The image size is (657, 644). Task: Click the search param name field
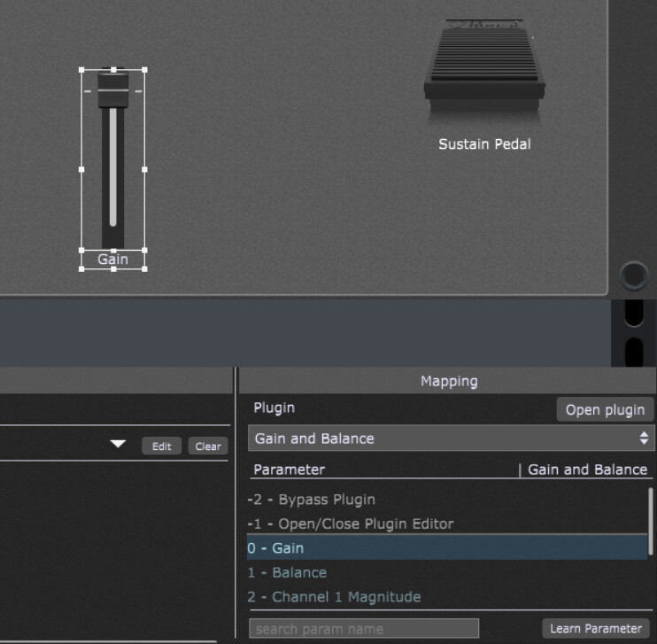[364, 629]
